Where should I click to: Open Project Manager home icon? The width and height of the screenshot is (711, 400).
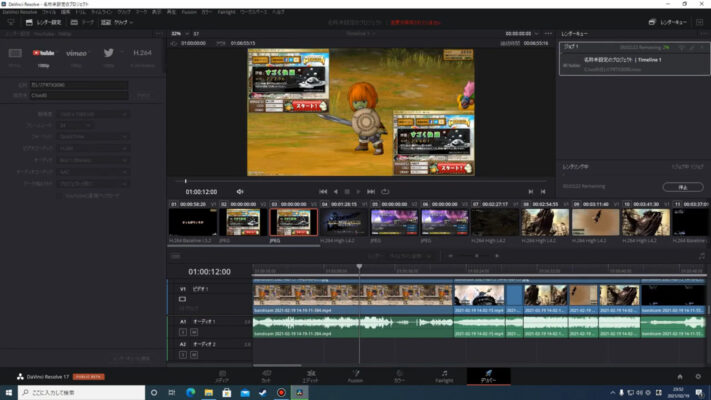point(680,377)
